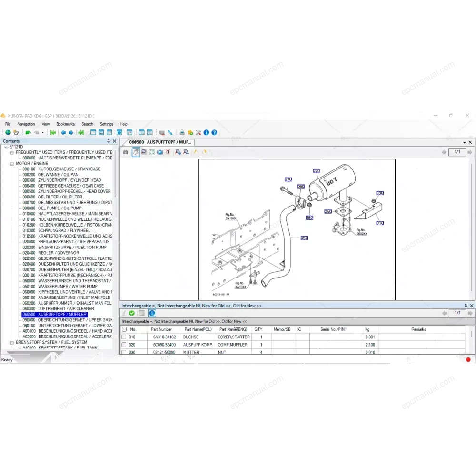Pin the Interchangeable parts panel
This screenshot has height=476, width=476.
[466, 306]
